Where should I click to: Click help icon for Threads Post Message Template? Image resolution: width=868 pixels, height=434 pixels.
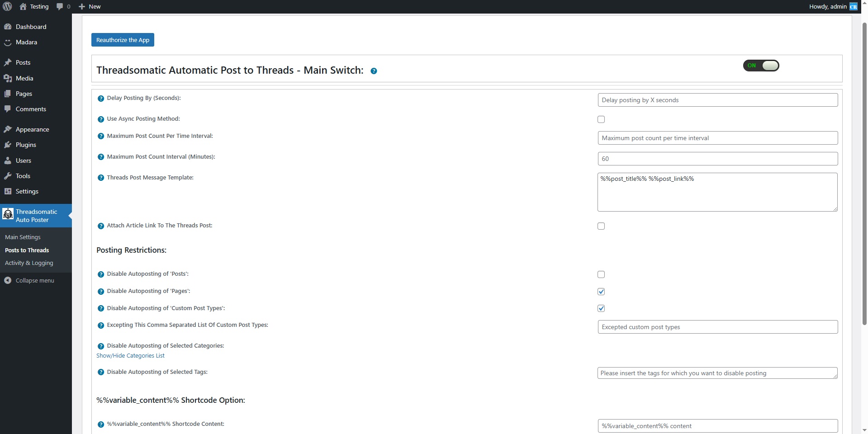pos(101,178)
